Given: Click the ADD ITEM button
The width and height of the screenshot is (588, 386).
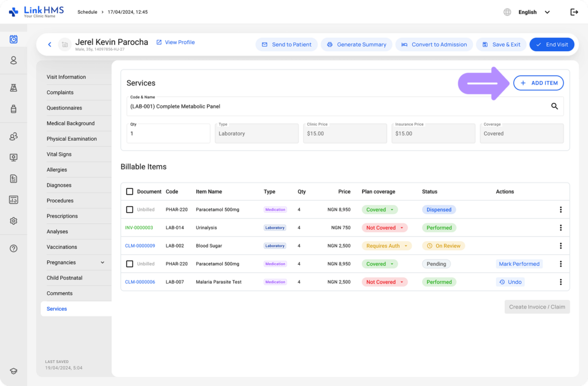Looking at the screenshot, I should 538,83.
